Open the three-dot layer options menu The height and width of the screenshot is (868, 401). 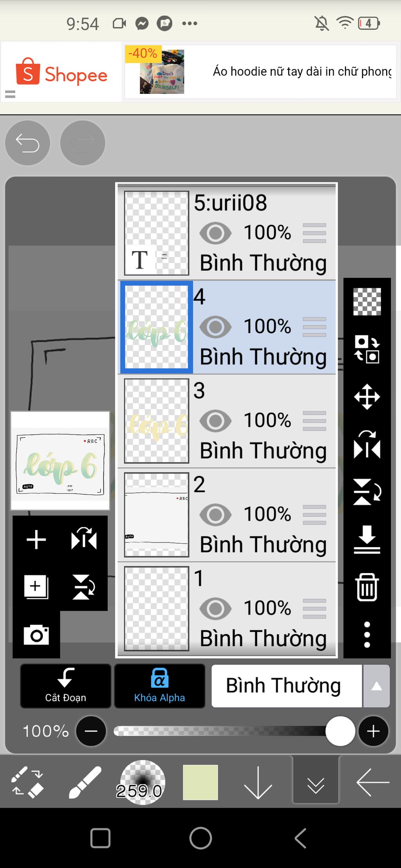click(367, 634)
